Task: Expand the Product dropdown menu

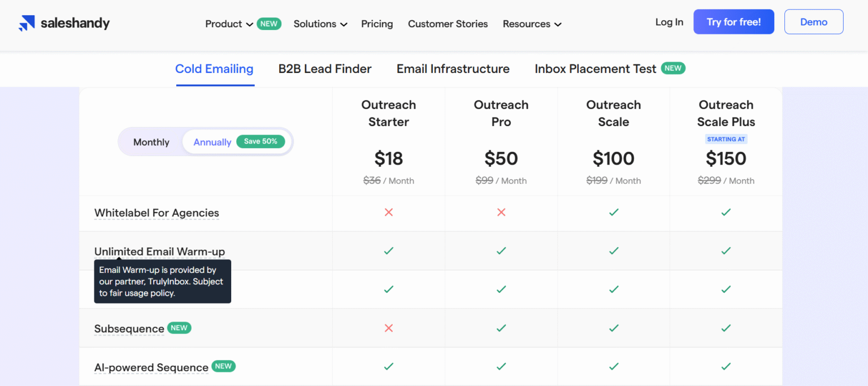Action: click(229, 24)
